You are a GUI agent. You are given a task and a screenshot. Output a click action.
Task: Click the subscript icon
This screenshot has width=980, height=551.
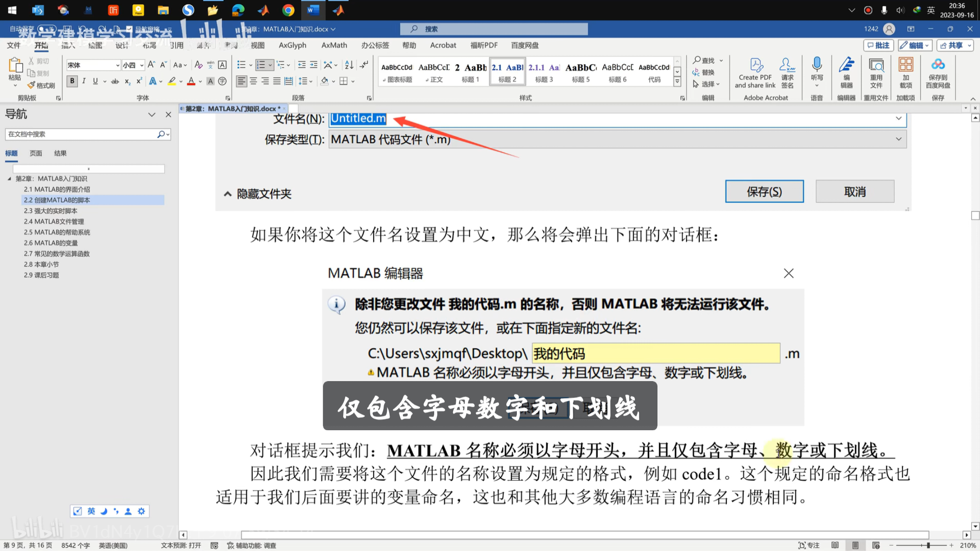[x=127, y=81]
